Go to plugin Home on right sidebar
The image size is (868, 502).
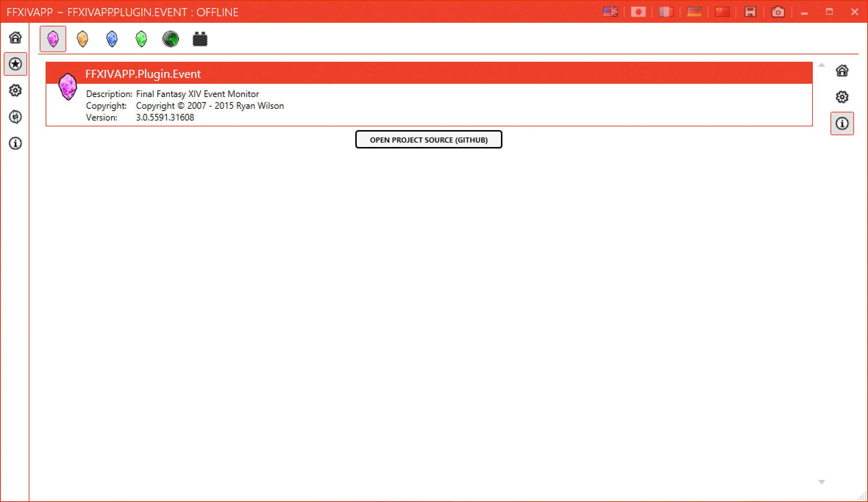point(842,71)
